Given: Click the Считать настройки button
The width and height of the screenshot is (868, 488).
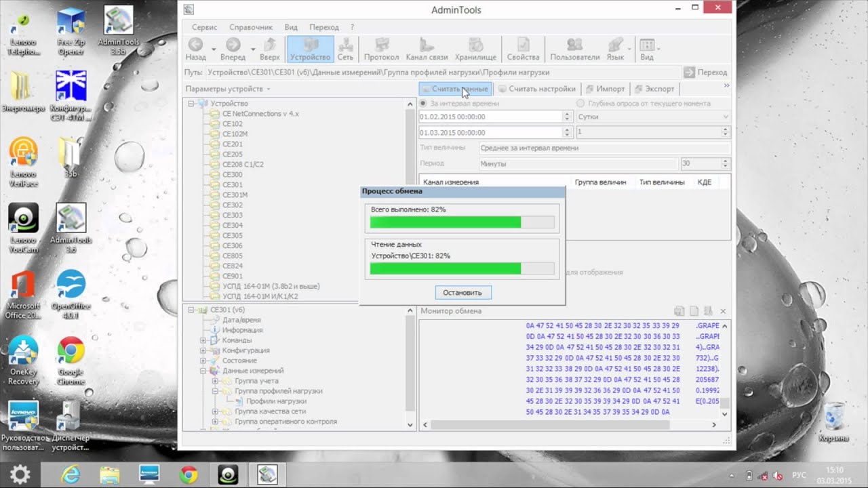Looking at the screenshot, I should [x=536, y=89].
